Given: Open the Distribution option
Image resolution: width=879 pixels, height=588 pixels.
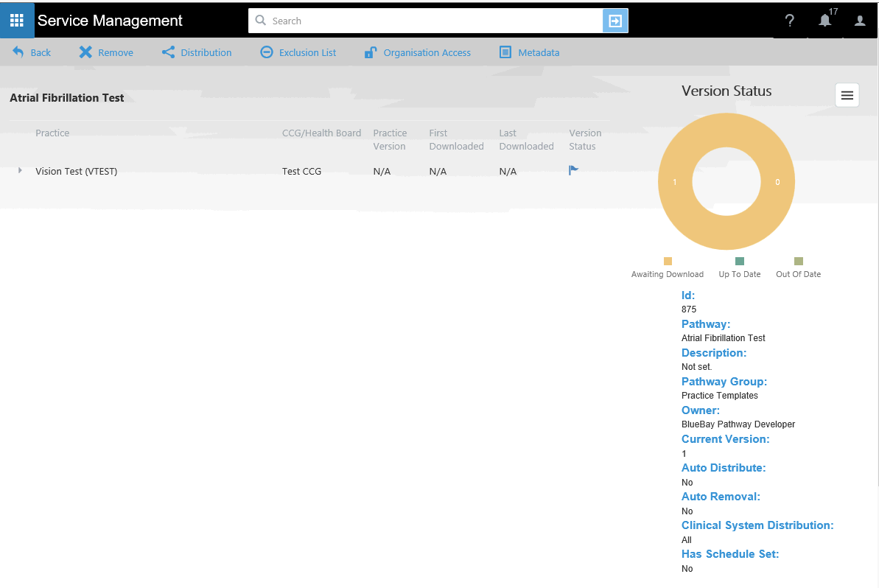Looking at the screenshot, I should point(197,52).
